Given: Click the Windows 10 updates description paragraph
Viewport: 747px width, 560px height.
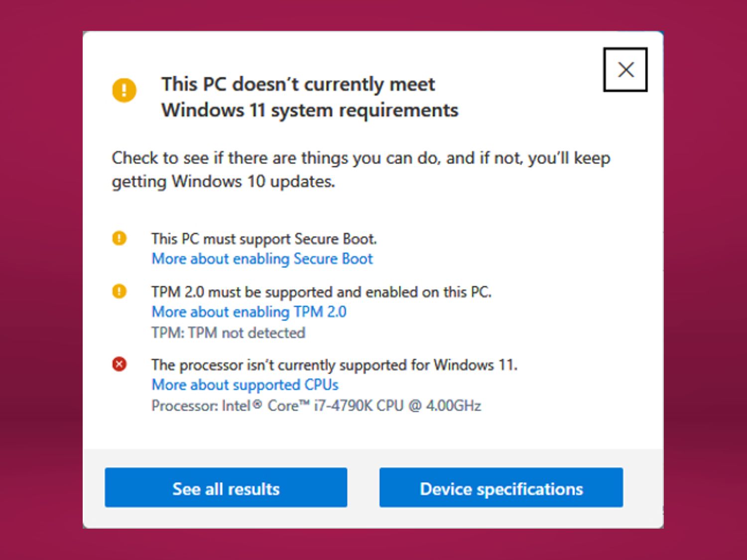Looking at the screenshot, I should [361, 170].
